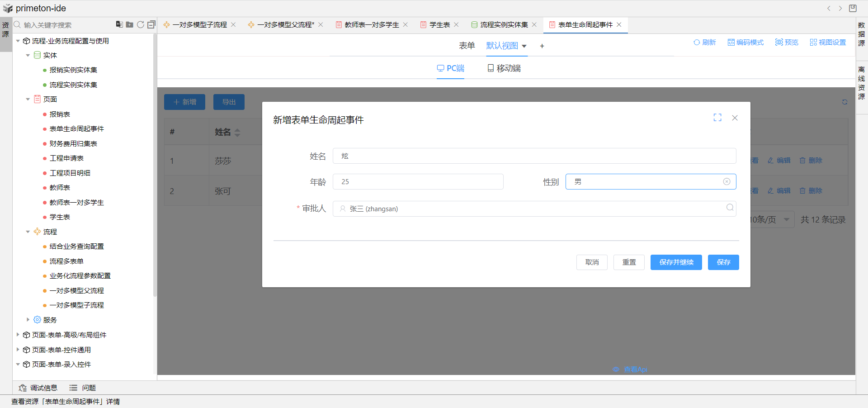The image size is (868, 408).
Task: Expand the 页面-表单-控件通用 project node
Action: pos(18,350)
